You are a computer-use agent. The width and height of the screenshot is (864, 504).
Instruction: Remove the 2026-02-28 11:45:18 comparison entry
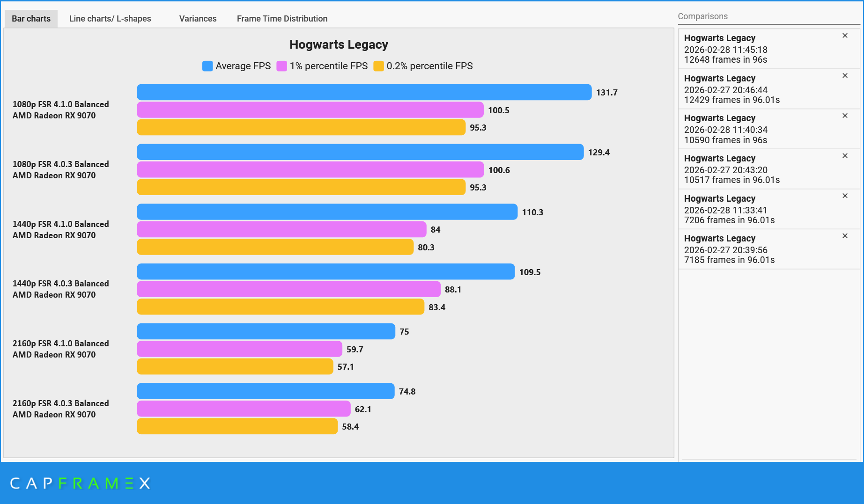[x=845, y=35]
